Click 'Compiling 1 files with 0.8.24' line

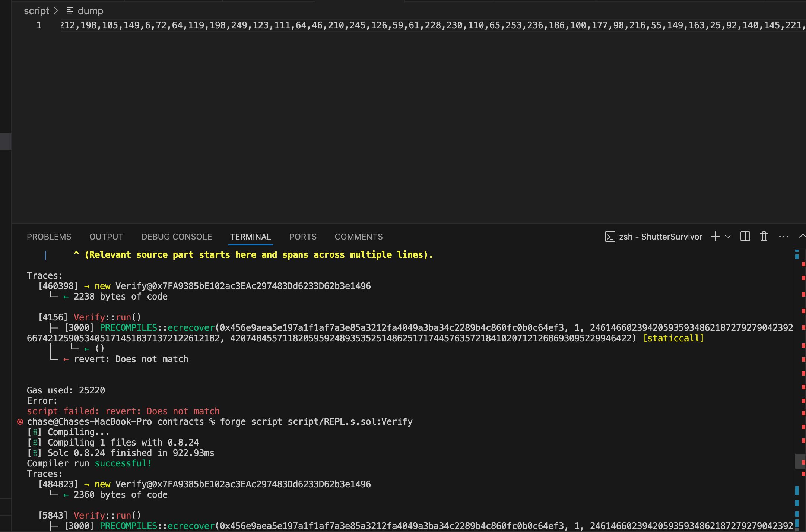(x=113, y=443)
